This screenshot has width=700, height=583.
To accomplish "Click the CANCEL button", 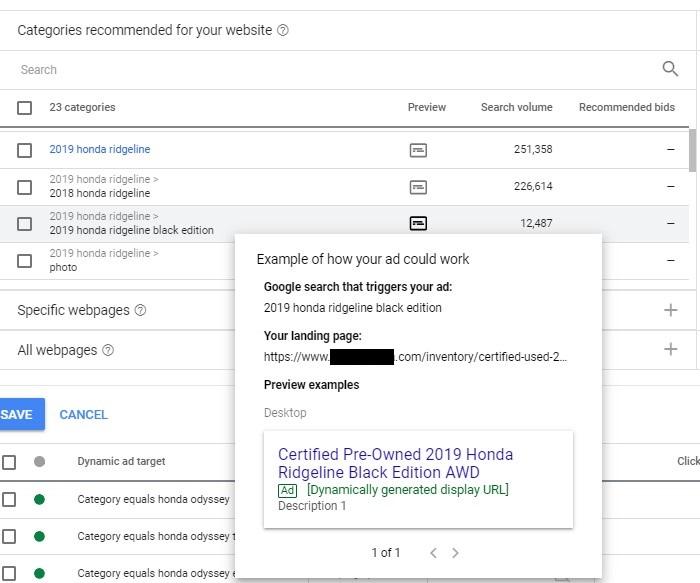I will tap(83, 415).
